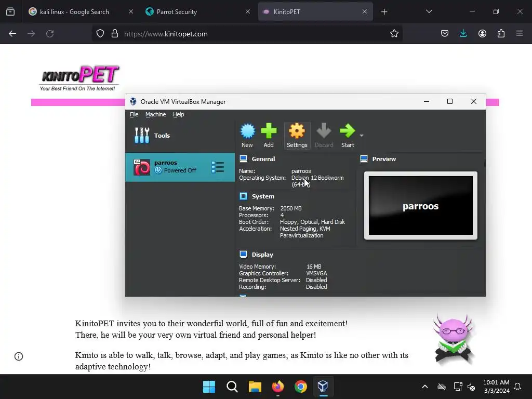Open the Firefox application menu

(x=520, y=34)
